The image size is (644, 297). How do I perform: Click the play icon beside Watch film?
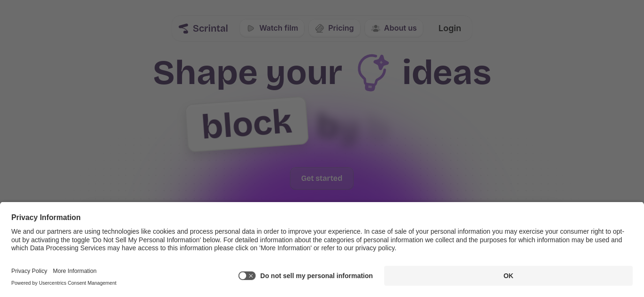click(251, 28)
